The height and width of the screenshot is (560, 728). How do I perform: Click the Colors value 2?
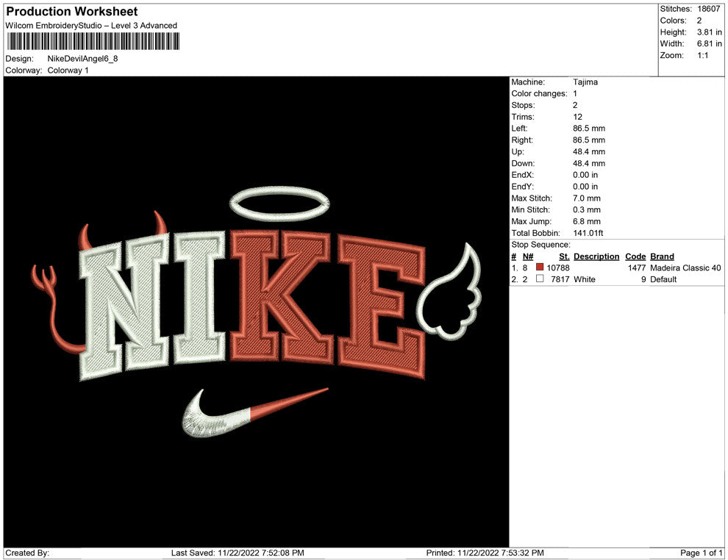pyautogui.click(x=699, y=21)
